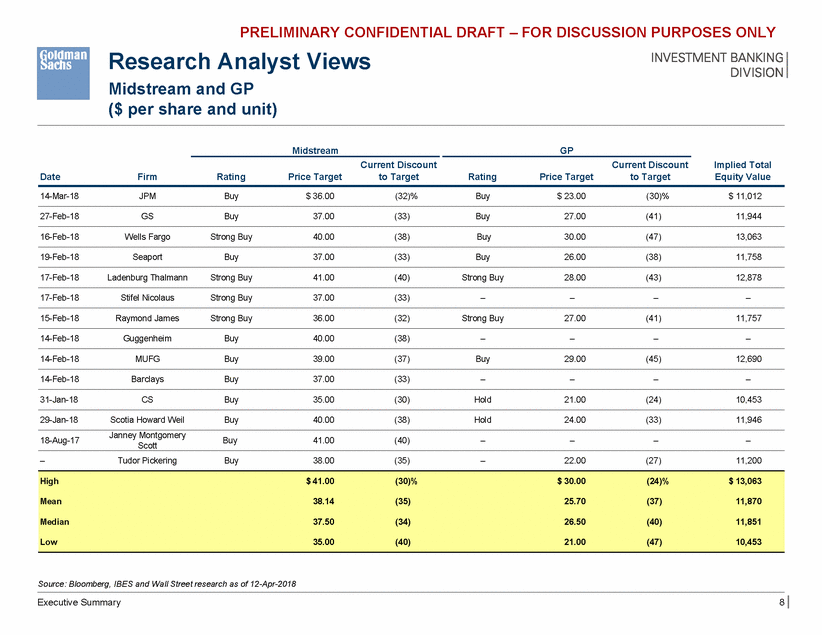Click the date '19-Feb-18'

coord(59,257)
